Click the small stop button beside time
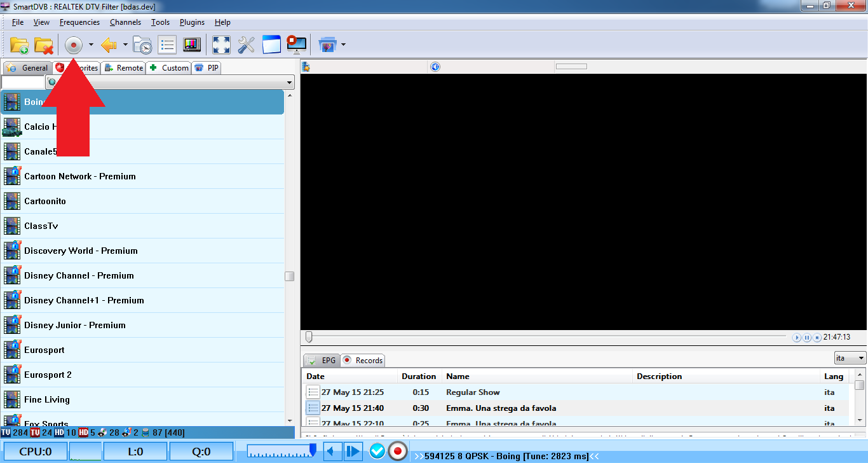Screen dimensions: 868x463 pos(817,338)
